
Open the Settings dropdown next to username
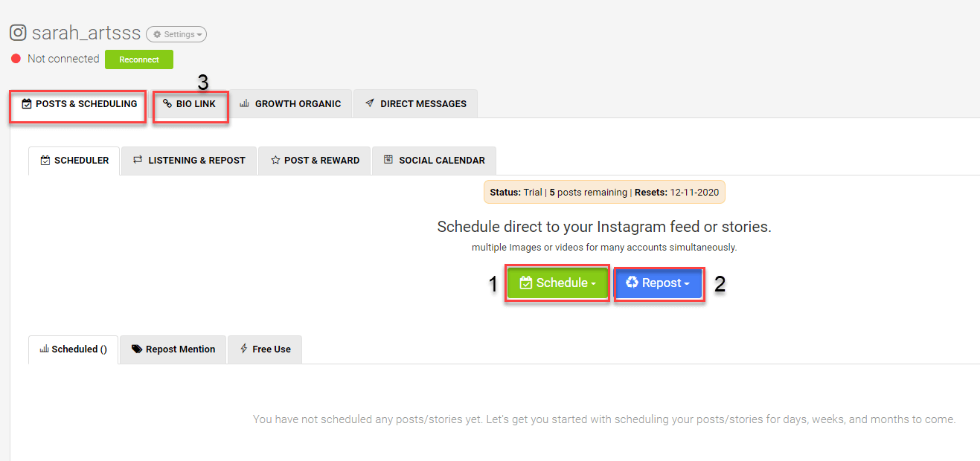pos(176,34)
